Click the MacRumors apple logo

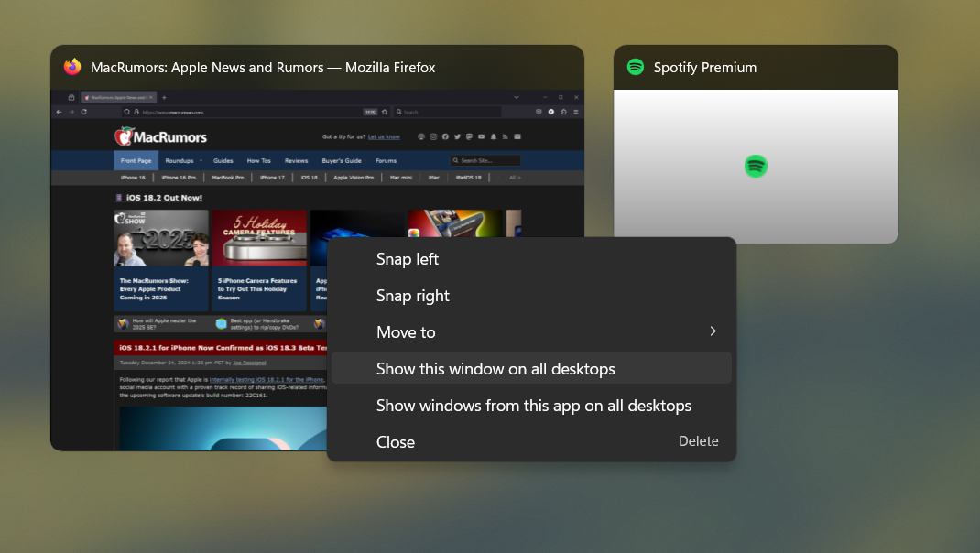(124, 136)
